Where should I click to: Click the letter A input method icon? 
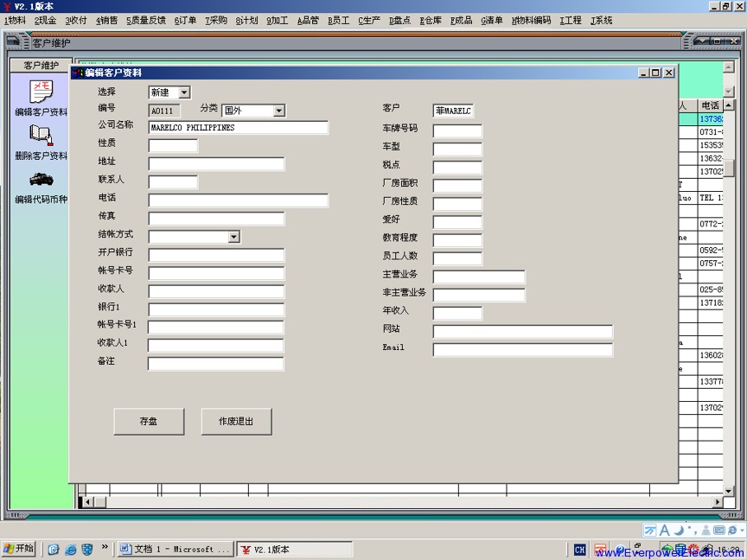coord(666,530)
